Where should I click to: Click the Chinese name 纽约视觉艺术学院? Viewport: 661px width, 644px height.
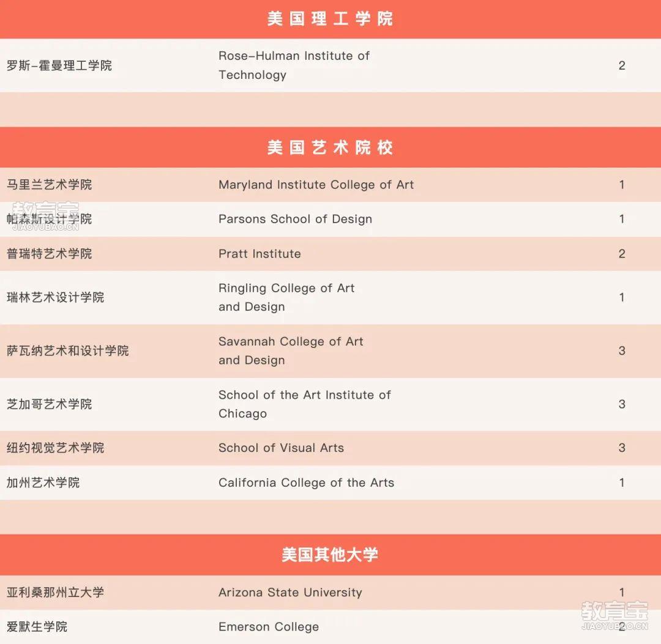pos(55,448)
